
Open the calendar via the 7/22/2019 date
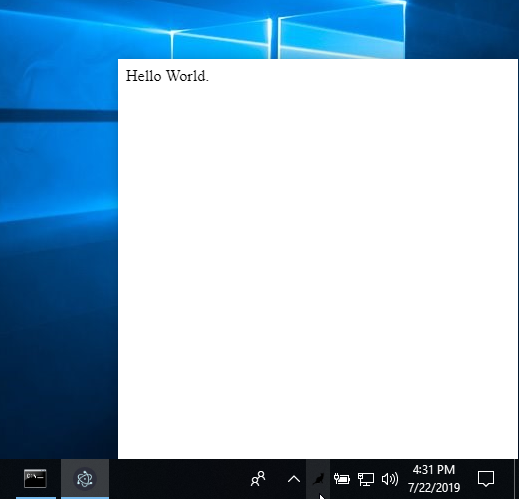434,488
